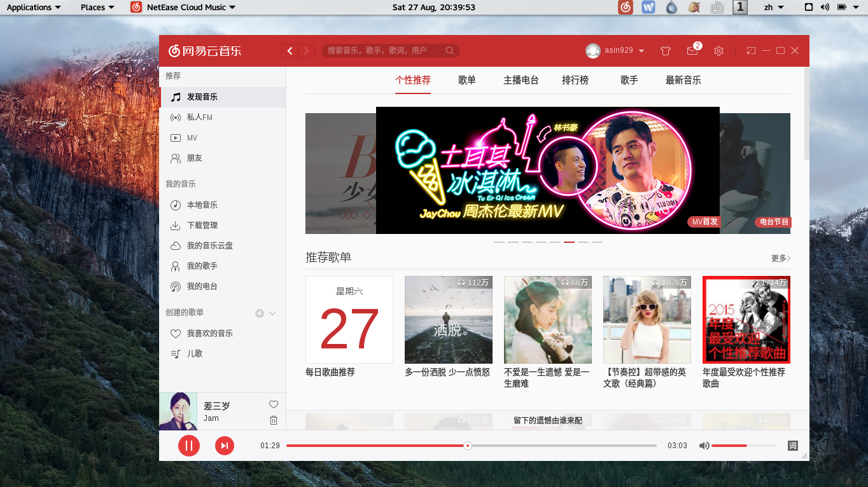Show the right 电台节目 banner

pos(755,174)
